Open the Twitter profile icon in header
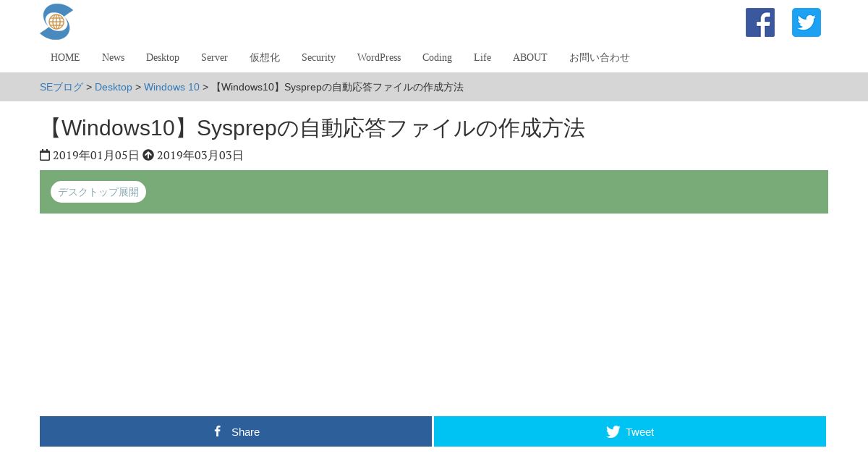 [807, 22]
